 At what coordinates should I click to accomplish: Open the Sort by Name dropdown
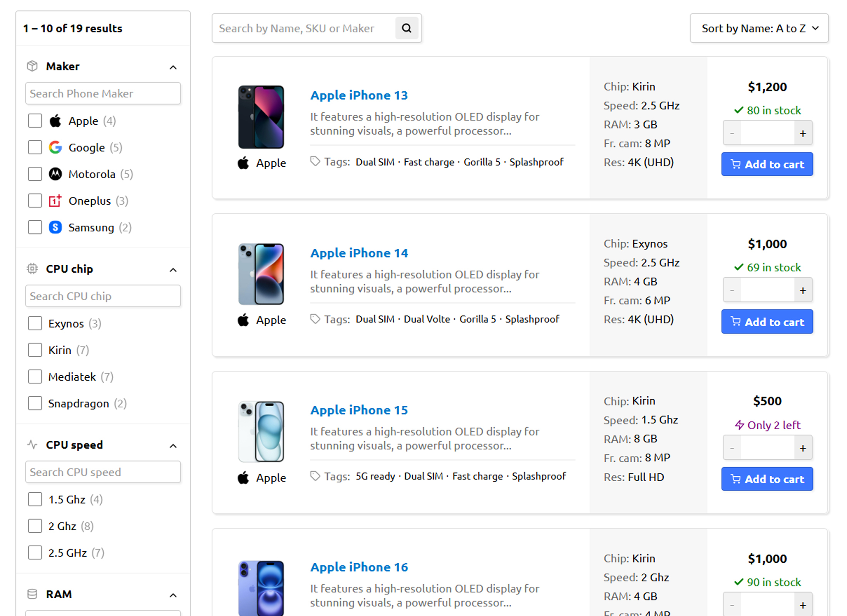click(759, 28)
